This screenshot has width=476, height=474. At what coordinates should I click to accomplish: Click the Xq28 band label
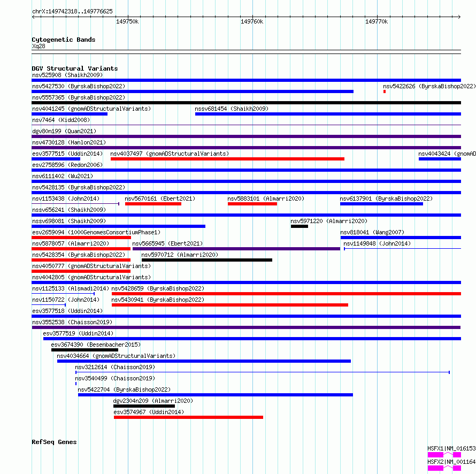(39, 46)
